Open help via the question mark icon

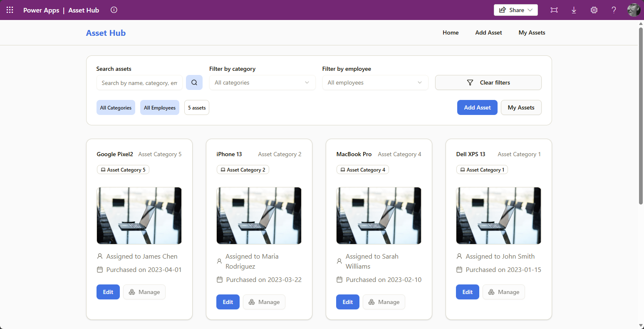tap(614, 10)
